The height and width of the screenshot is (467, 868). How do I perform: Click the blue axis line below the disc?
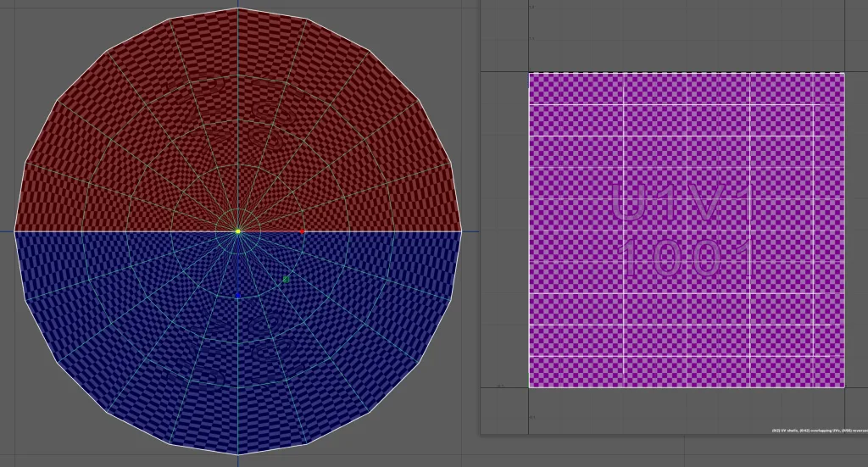(x=238, y=460)
